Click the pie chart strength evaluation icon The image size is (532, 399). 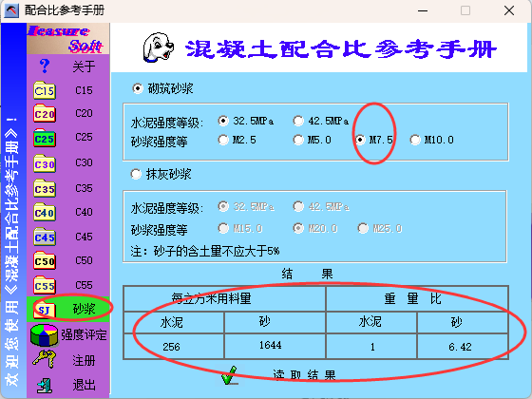pyautogui.click(x=44, y=334)
